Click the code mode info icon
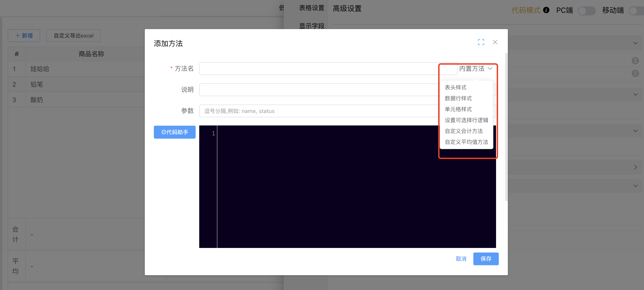Image resolution: width=644 pixels, height=290 pixels. point(546,10)
